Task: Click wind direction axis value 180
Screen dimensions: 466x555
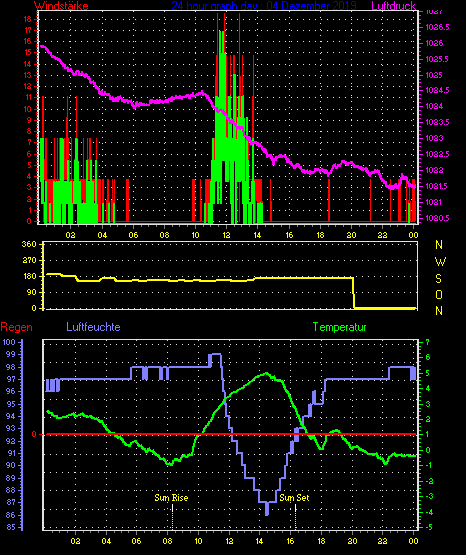Action: [29, 276]
